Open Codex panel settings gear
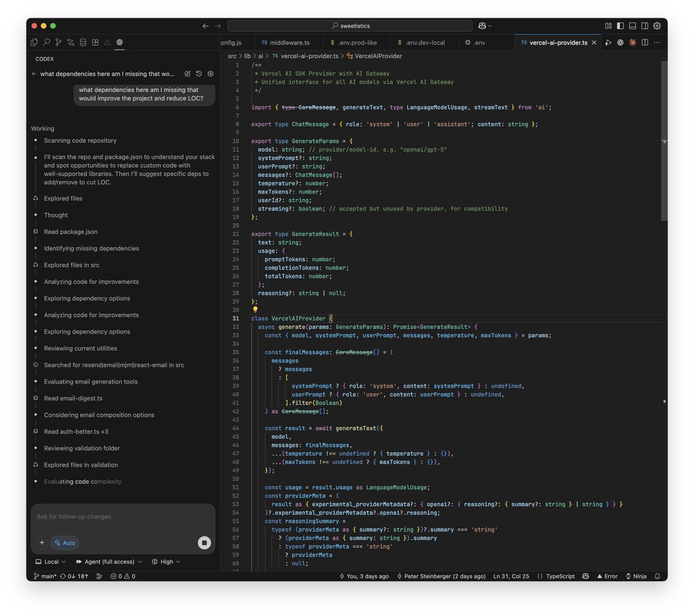 pos(211,74)
